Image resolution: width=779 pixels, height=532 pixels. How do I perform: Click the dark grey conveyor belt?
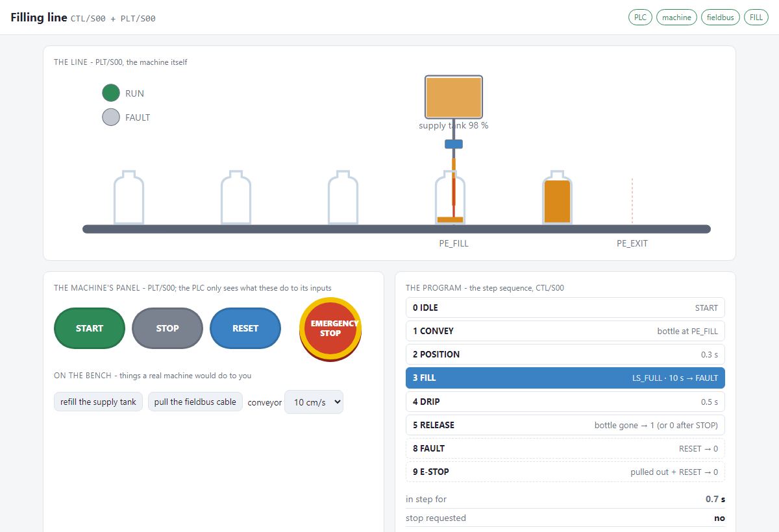coord(397,229)
